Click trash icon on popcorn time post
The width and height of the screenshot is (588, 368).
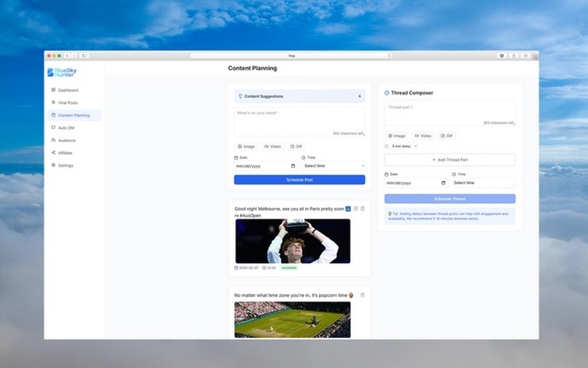coord(363,295)
